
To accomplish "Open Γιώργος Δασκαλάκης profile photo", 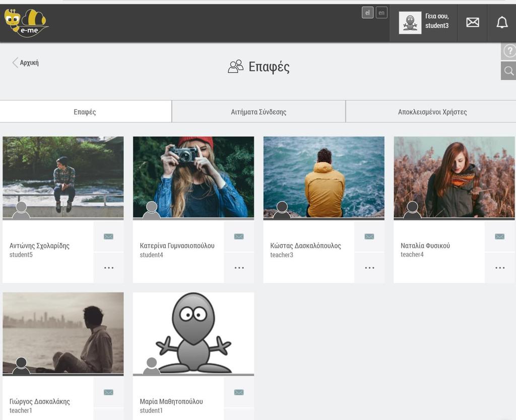I will [63, 333].
